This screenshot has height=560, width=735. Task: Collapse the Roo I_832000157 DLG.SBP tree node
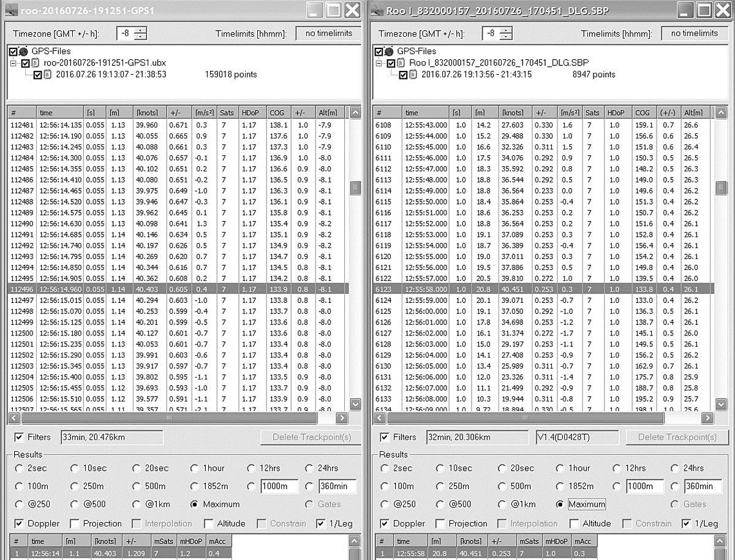coord(379,63)
